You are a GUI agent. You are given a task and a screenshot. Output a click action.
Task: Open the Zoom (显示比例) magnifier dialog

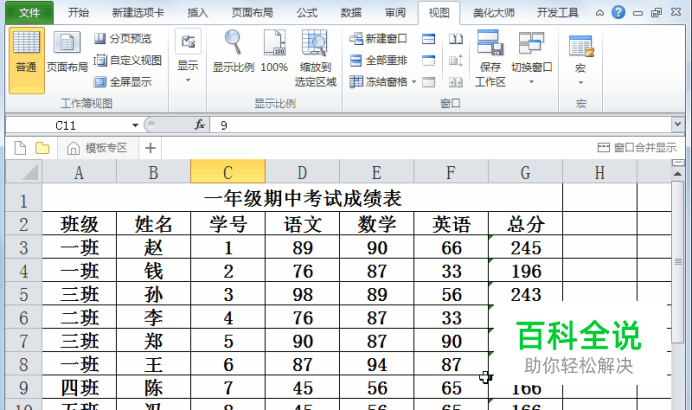[x=233, y=51]
